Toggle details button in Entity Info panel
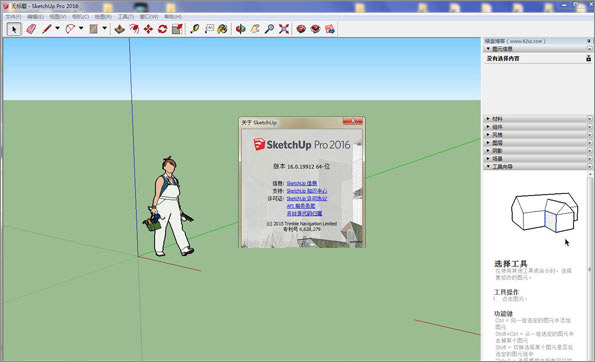The width and height of the screenshot is (595, 362). pyautogui.click(x=589, y=58)
